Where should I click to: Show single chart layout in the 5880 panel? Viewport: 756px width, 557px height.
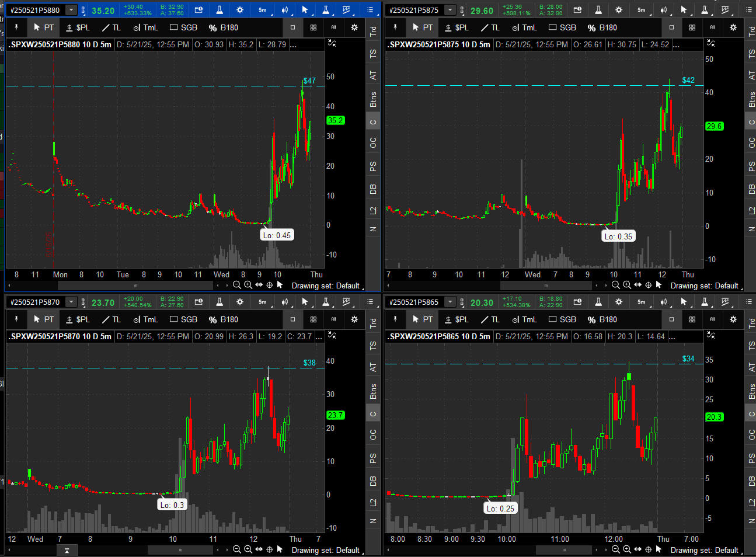pos(293,27)
